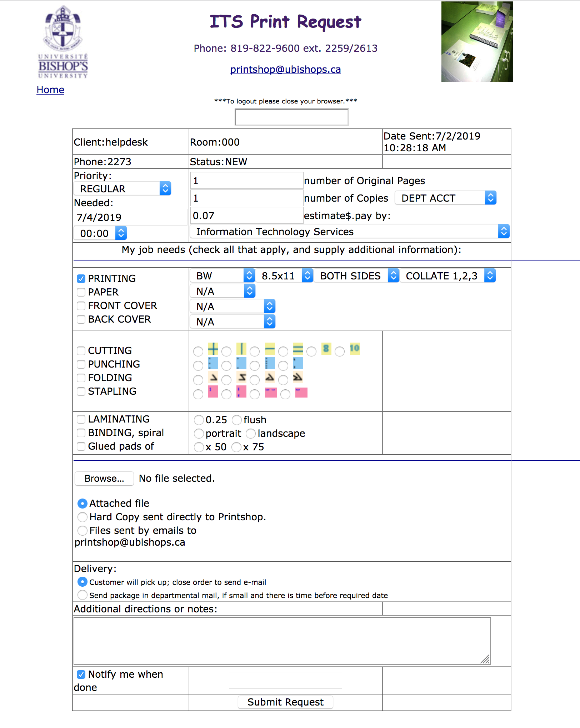Enable the BACK COVER checkbox

[81, 319]
